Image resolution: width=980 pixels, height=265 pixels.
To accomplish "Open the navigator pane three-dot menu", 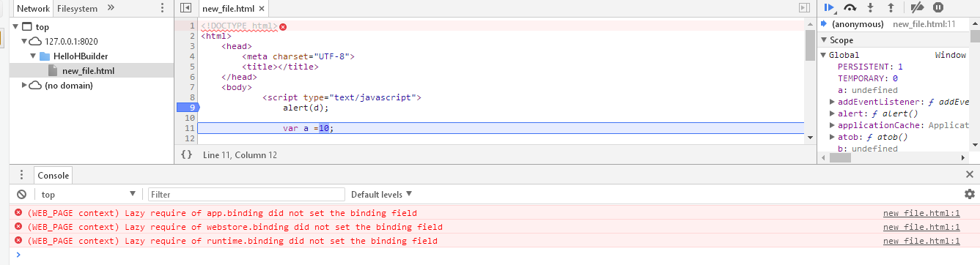I will tap(163, 8).
